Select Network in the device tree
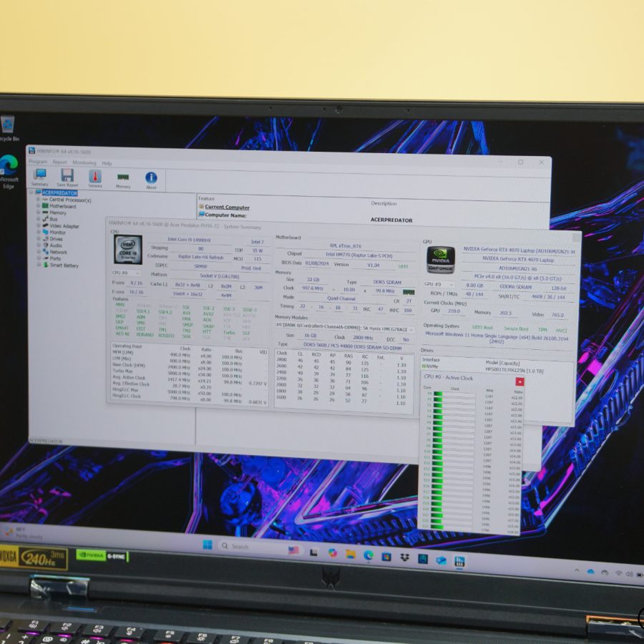 (x=59, y=252)
